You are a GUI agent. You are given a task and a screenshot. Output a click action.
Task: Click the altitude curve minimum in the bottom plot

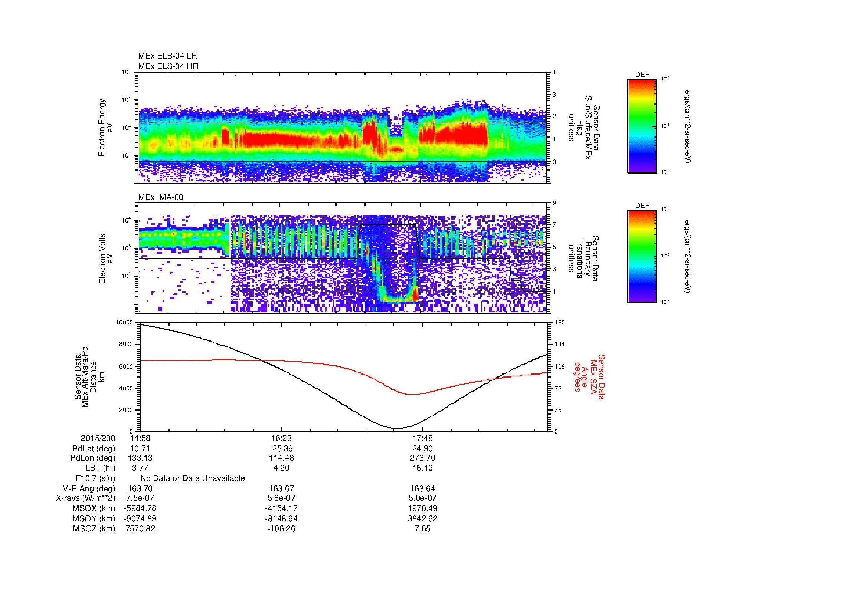396,428
